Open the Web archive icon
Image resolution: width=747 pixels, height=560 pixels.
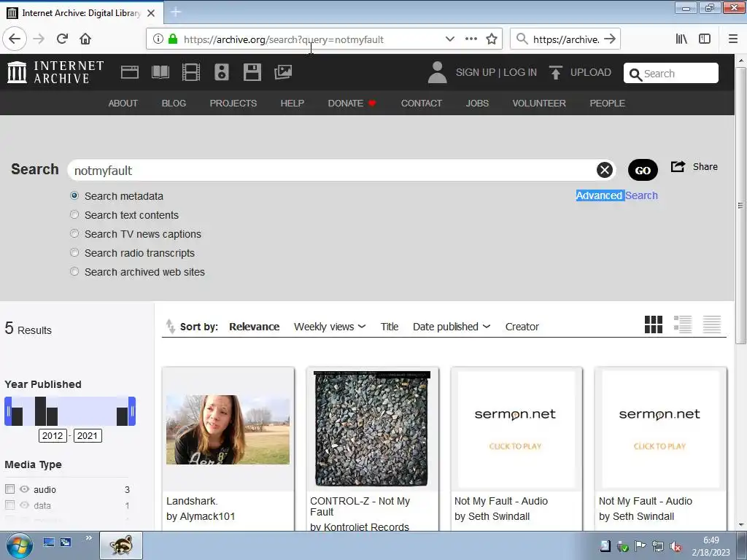coord(130,72)
